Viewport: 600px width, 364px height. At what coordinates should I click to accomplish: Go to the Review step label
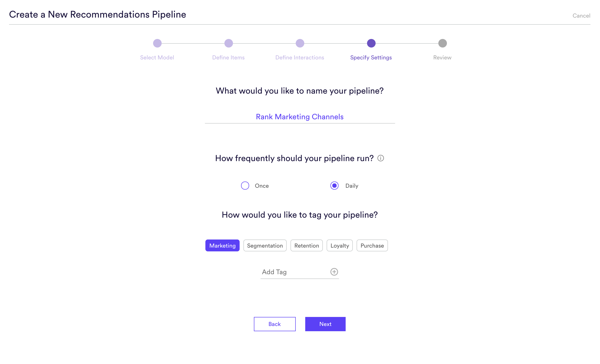click(x=442, y=57)
